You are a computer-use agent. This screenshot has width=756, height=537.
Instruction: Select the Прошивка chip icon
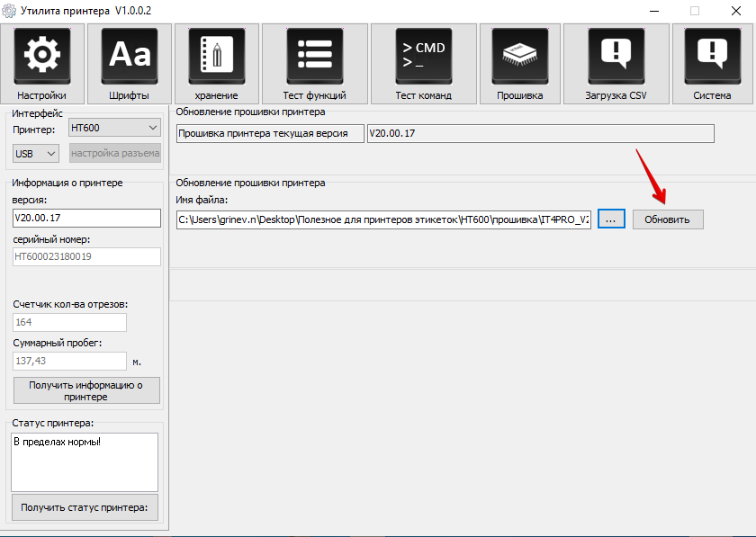pos(519,57)
